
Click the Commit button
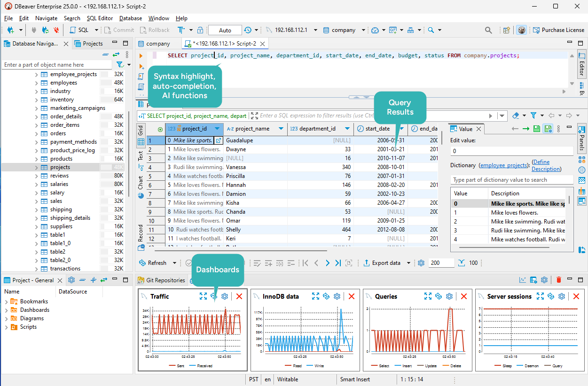click(x=119, y=30)
